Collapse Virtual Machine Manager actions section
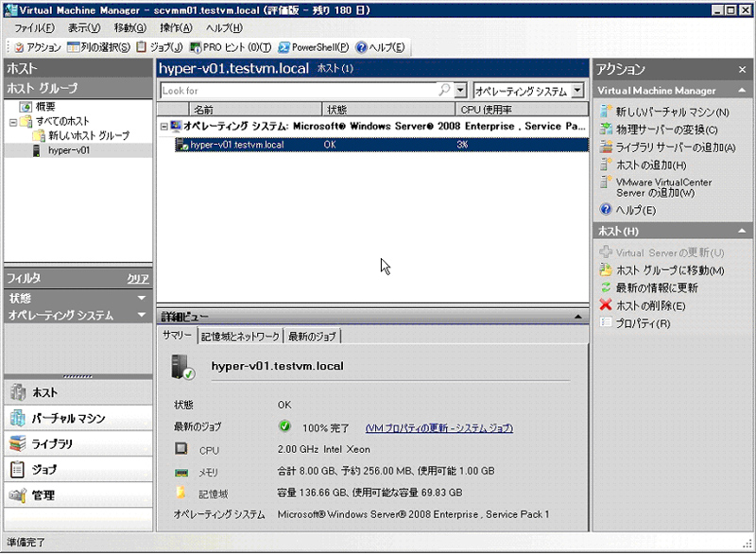The width and height of the screenshot is (756, 554). 742,91
